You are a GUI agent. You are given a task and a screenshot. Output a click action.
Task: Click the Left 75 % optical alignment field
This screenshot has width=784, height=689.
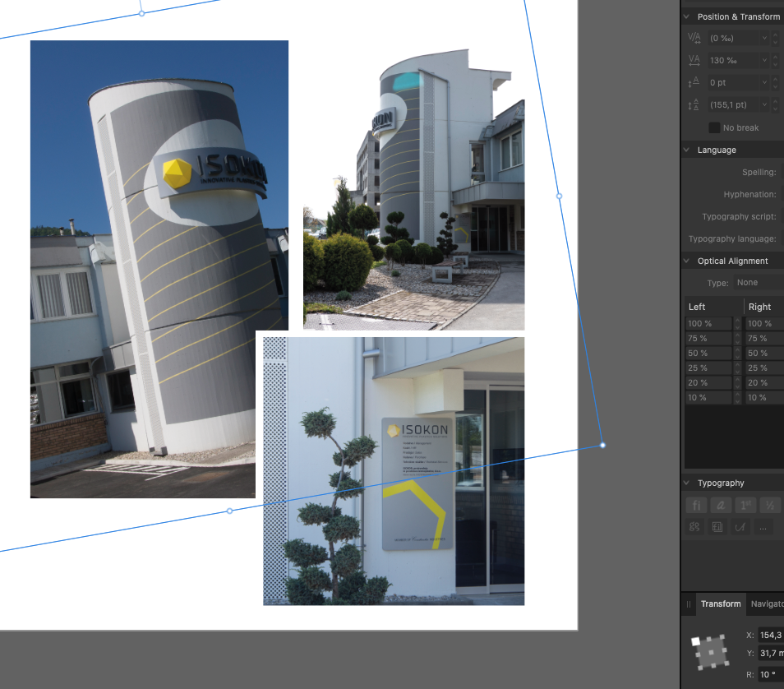point(708,338)
